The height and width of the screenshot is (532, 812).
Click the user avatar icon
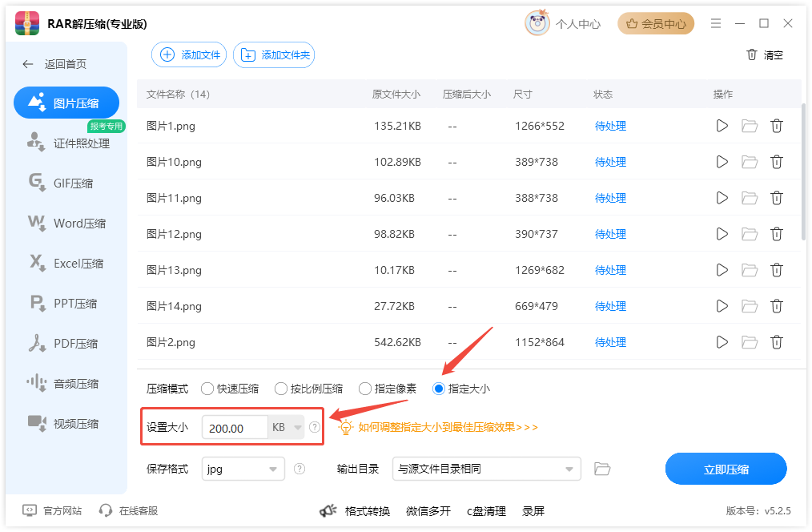click(537, 22)
